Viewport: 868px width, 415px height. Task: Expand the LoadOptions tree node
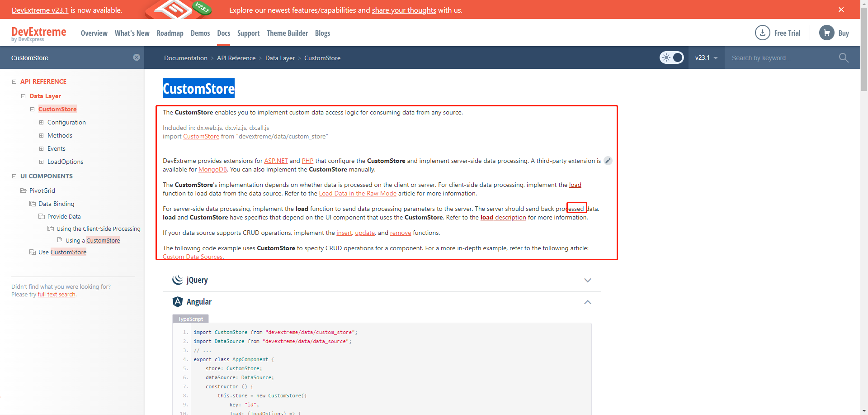point(41,162)
